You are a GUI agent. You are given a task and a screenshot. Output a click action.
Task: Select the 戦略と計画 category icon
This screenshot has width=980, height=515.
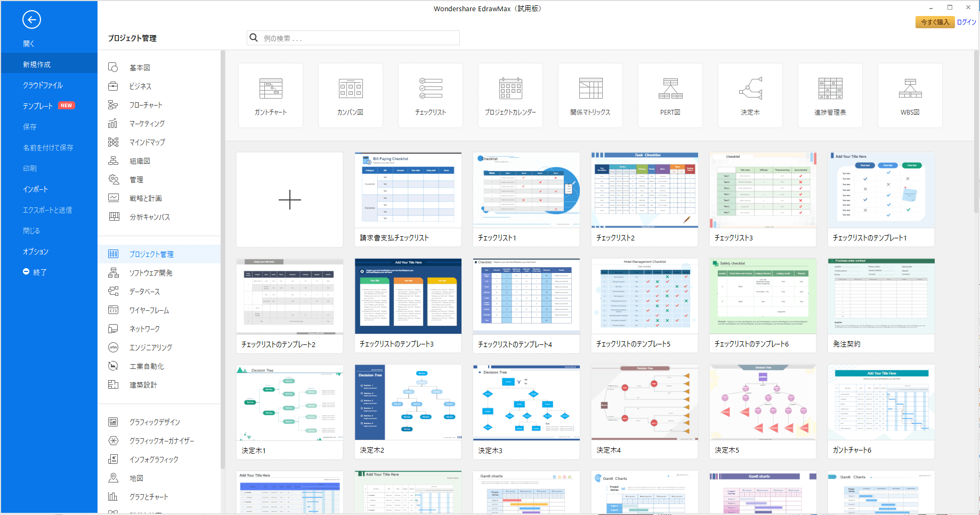pyautogui.click(x=113, y=198)
